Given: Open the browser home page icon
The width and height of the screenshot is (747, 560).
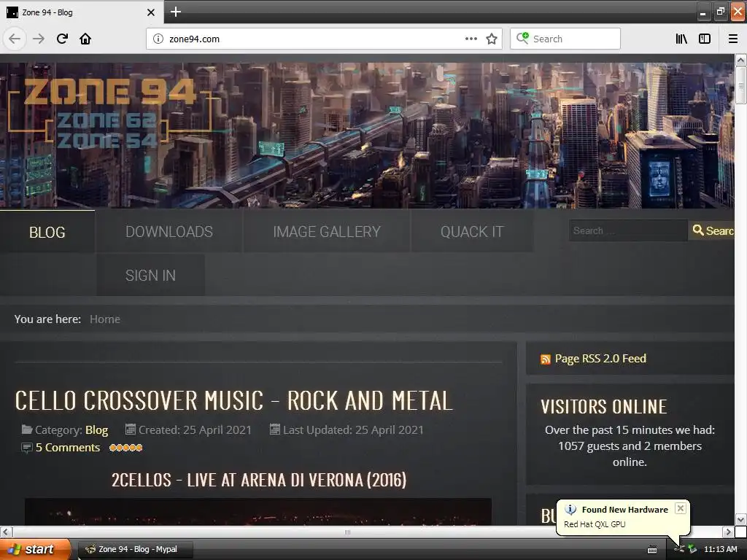Looking at the screenshot, I should [x=85, y=39].
